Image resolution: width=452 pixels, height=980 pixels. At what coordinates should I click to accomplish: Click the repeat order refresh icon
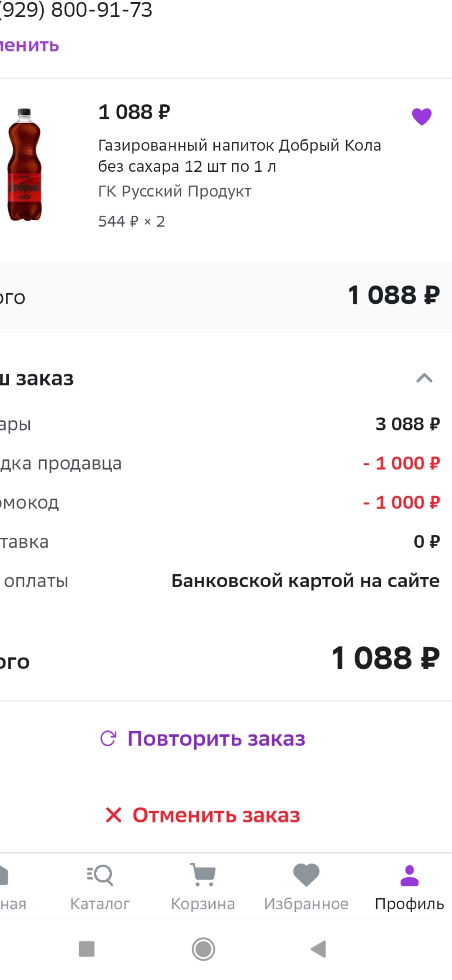tap(108, 738)
